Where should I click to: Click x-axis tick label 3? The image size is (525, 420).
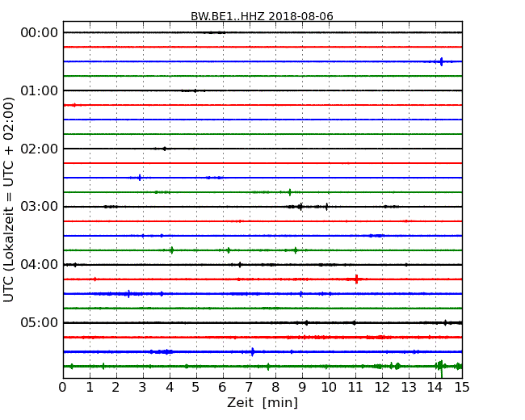143,388
